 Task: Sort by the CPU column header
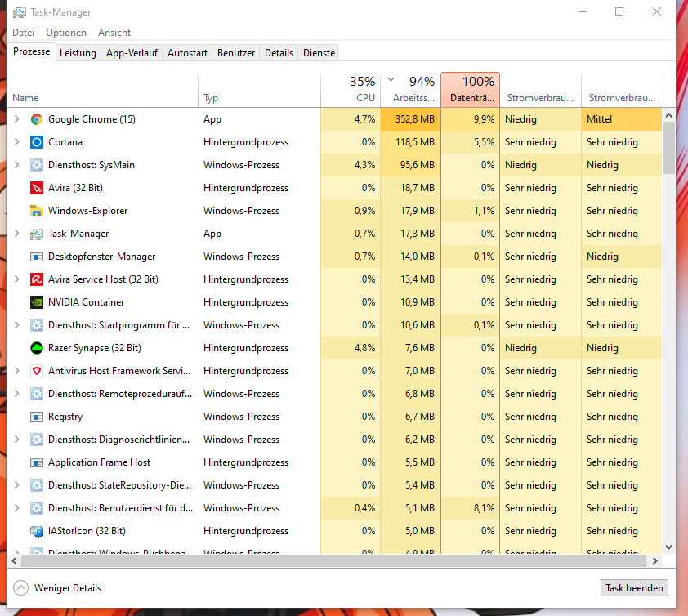[x=351, y=90]
